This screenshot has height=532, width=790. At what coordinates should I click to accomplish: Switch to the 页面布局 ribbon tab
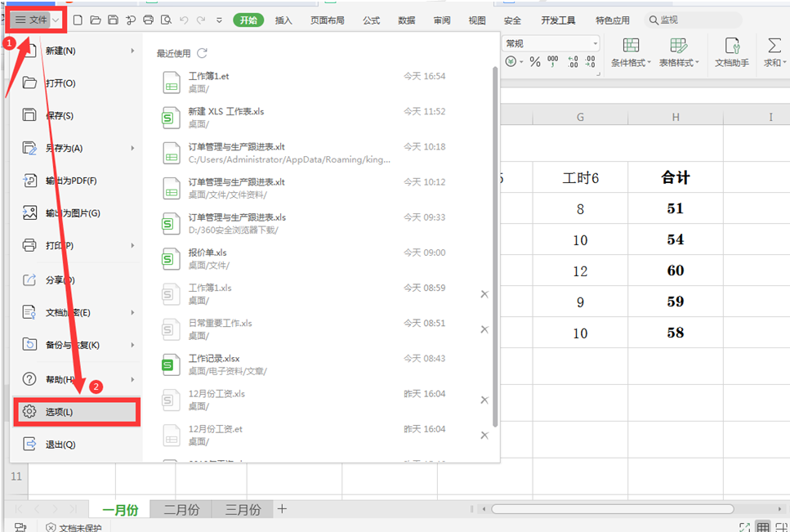tap(327, 20)
